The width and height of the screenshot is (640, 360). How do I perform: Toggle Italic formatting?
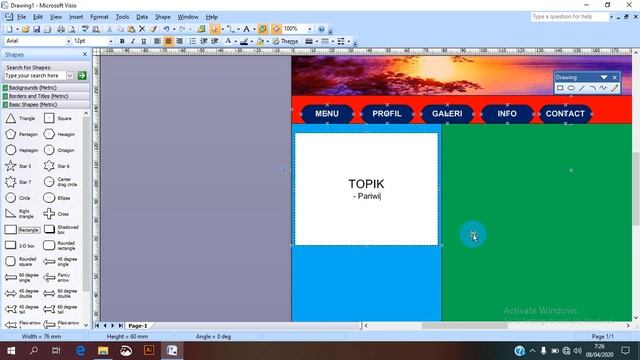[x=133, y=41]
